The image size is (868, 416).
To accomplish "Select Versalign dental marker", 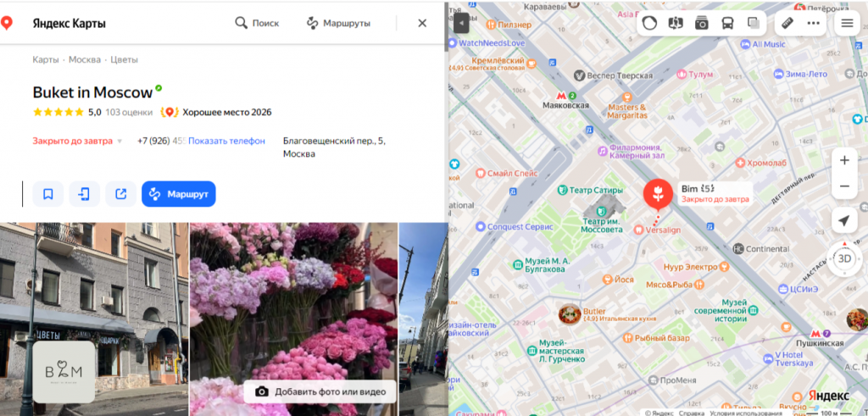I will [657, 229].
